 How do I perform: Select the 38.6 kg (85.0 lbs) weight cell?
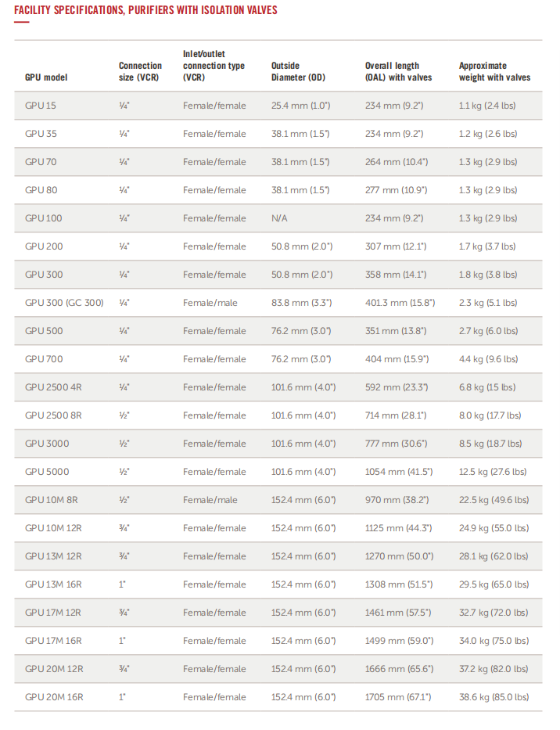(x=494, y=697)
